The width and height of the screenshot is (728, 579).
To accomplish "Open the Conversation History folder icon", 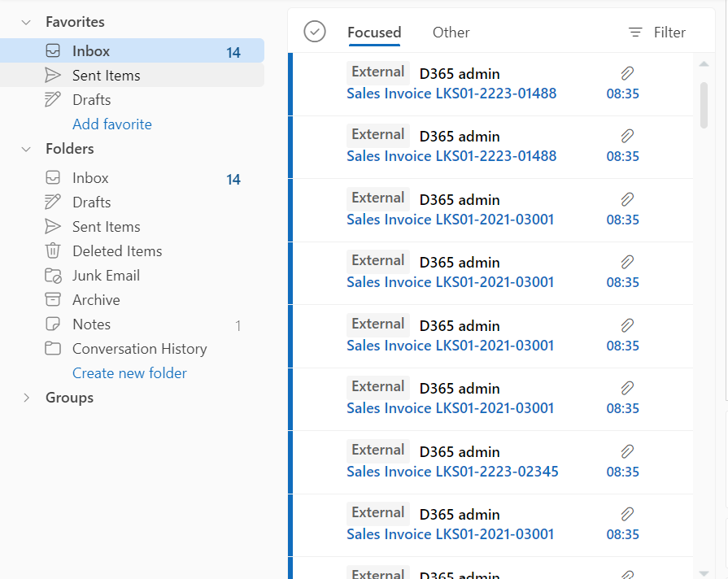I will tap(51, 348).
